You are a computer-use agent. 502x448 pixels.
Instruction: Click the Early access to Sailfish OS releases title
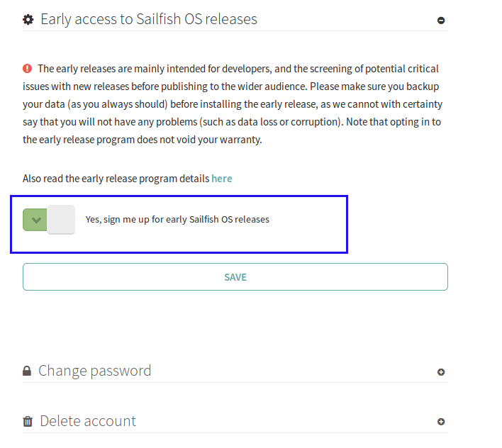(149, 19)
